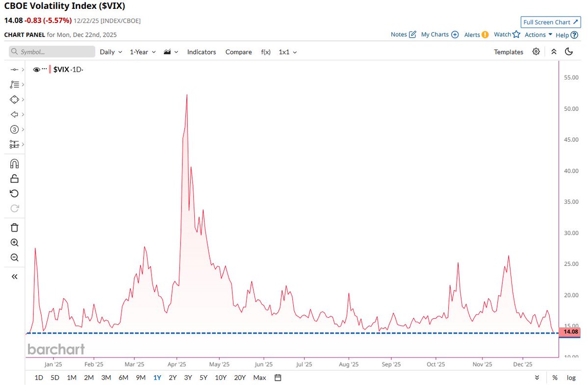The image size is (588, 385).
Task: Click inside the Symbol search field
Action: (x=51, y=51)
